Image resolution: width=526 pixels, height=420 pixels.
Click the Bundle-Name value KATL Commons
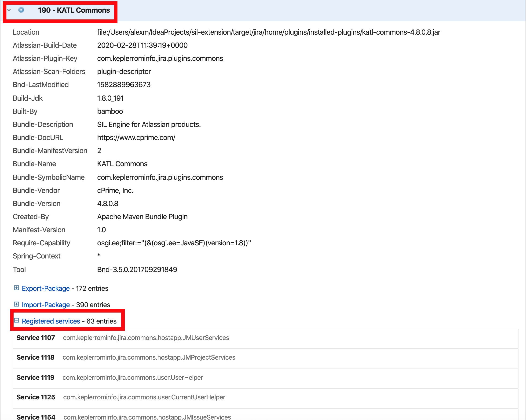tap(122, 164)
